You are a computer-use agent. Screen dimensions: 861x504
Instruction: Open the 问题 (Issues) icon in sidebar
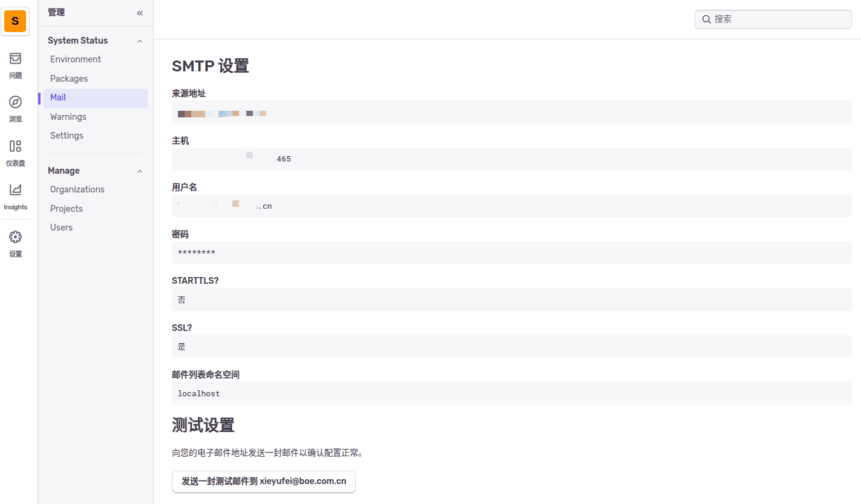coord(15,64)
